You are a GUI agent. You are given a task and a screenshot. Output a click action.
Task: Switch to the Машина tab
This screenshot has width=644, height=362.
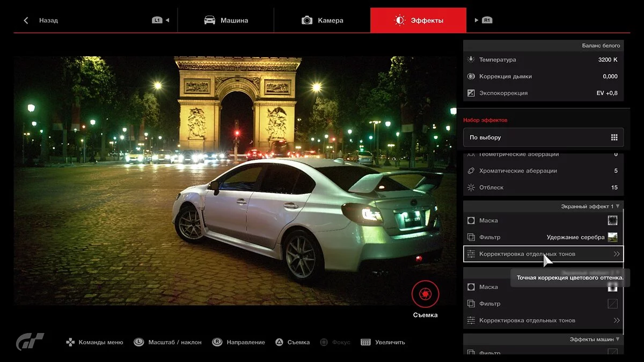(226, 20)
